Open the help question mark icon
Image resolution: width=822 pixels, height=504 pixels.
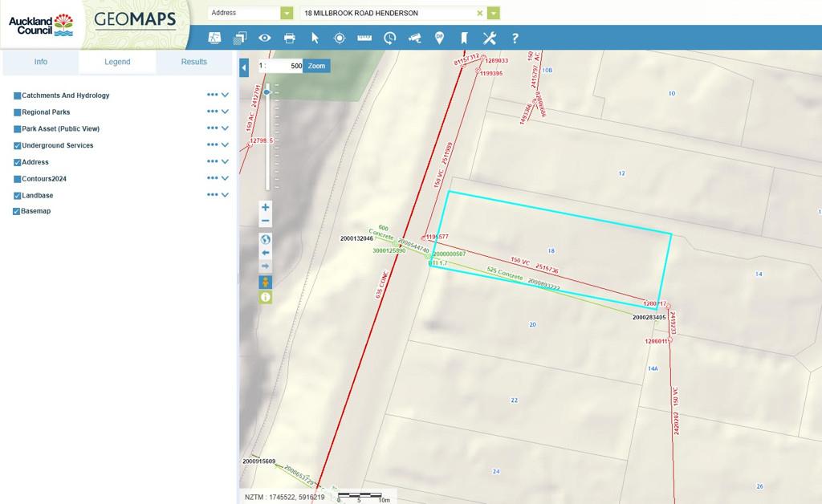[x=515, y=38]
